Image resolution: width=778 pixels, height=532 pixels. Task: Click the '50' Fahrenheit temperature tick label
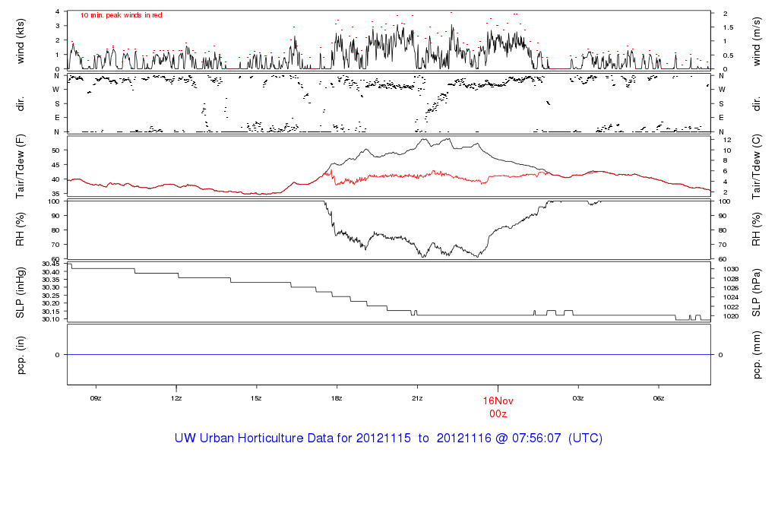tap(55, 150)
